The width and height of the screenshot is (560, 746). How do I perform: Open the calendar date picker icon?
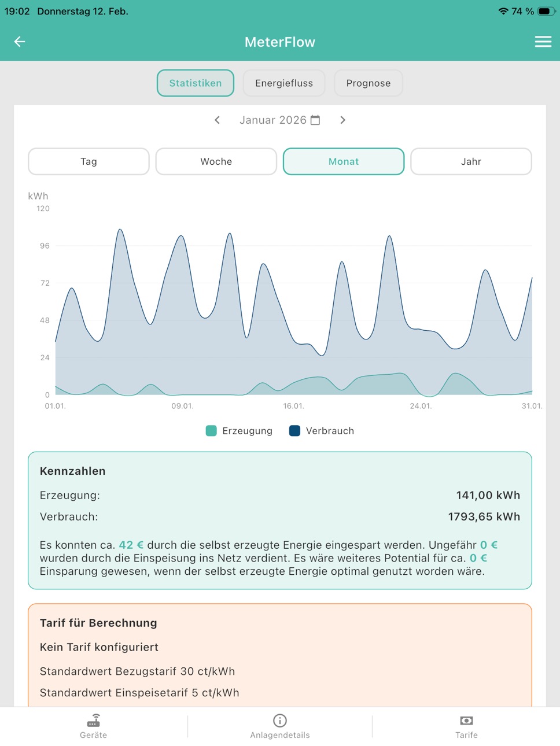coord(315,120)
